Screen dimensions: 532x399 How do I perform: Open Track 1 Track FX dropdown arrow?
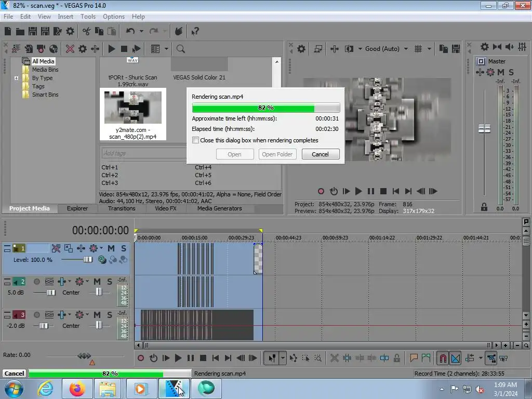101,248
